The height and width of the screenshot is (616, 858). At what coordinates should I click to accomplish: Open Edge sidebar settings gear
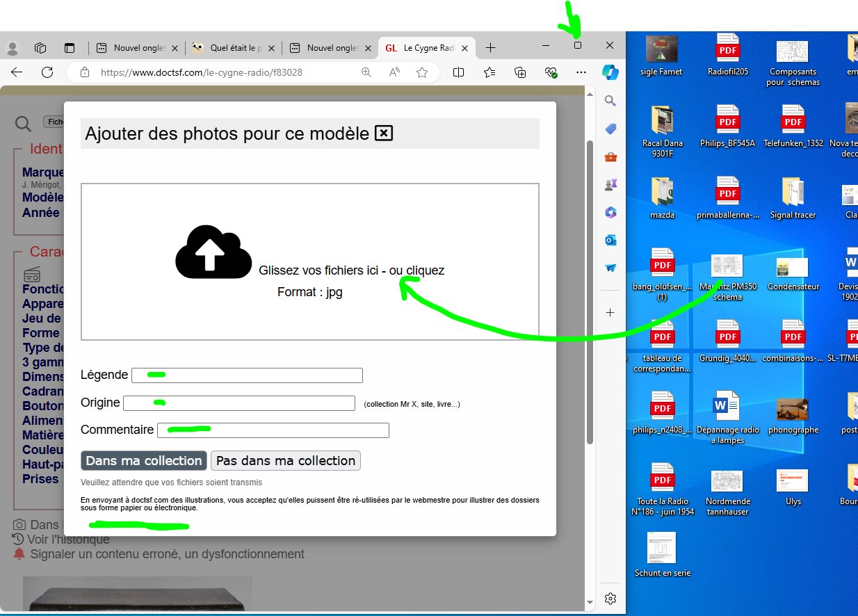point(610,599)
